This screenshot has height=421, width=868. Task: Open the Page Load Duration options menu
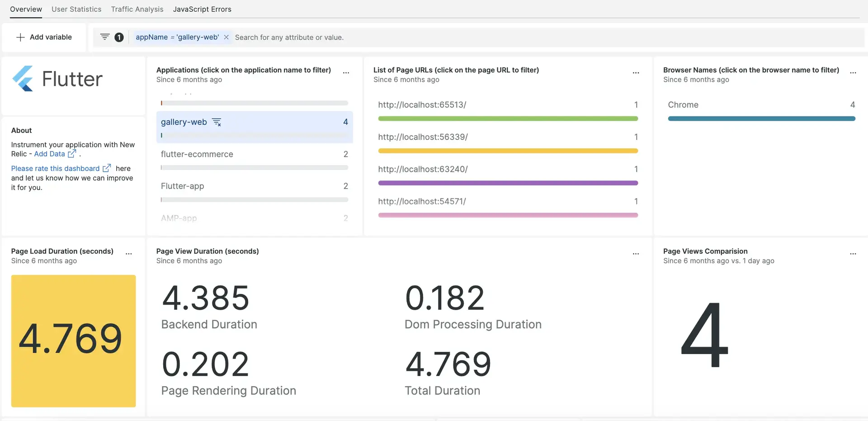129,254
